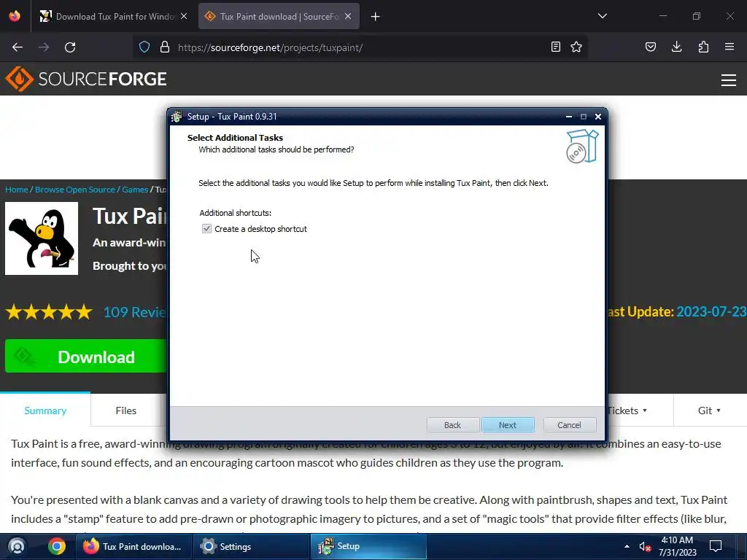
Task: Click the setup installer icon in dialog title bar
Action: click(177, 117)
